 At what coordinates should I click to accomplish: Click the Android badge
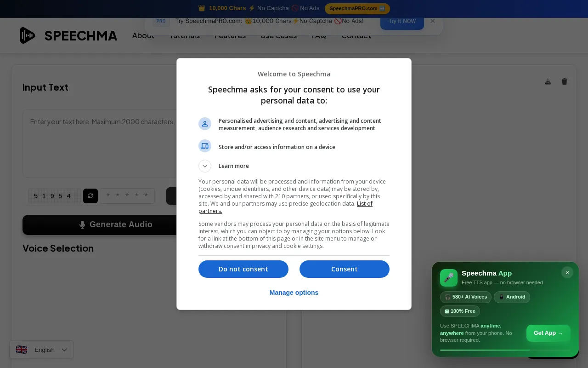click(x=512, y=297)
